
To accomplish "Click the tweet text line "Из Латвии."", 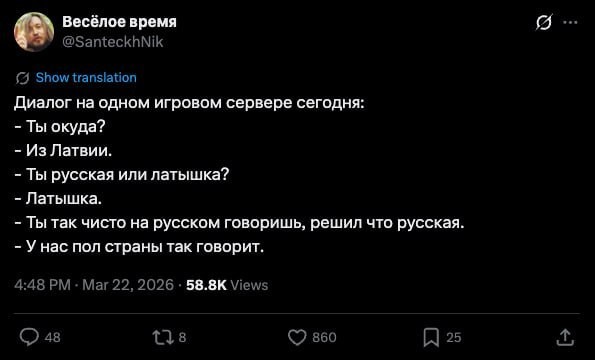I will (63, 151).
